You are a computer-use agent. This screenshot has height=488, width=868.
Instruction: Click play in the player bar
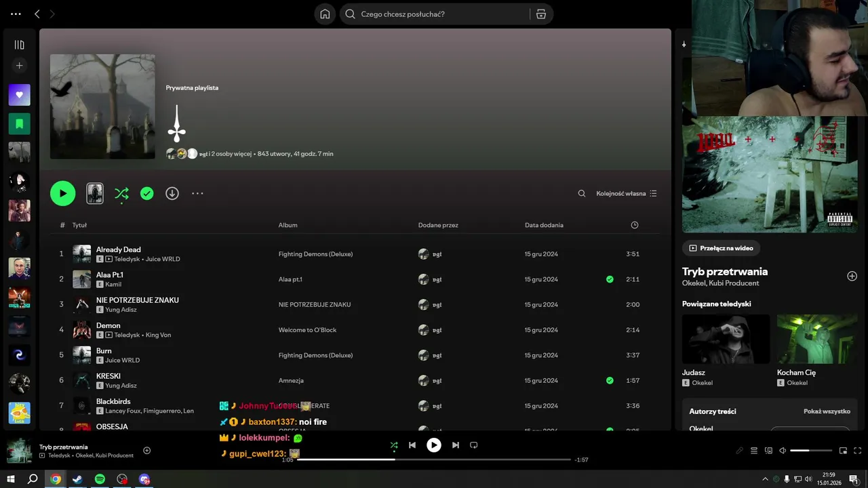click(x=433, y=445)
